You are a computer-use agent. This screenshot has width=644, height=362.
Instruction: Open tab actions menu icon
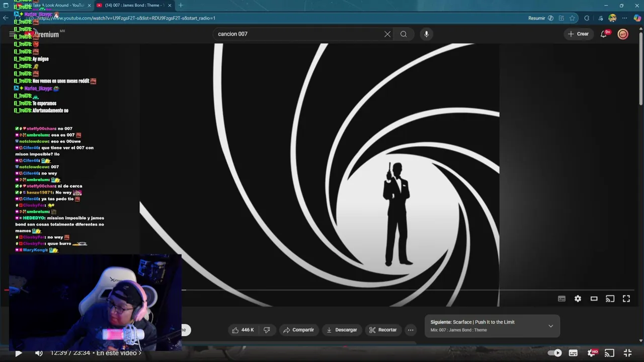(x=6, y=5)
